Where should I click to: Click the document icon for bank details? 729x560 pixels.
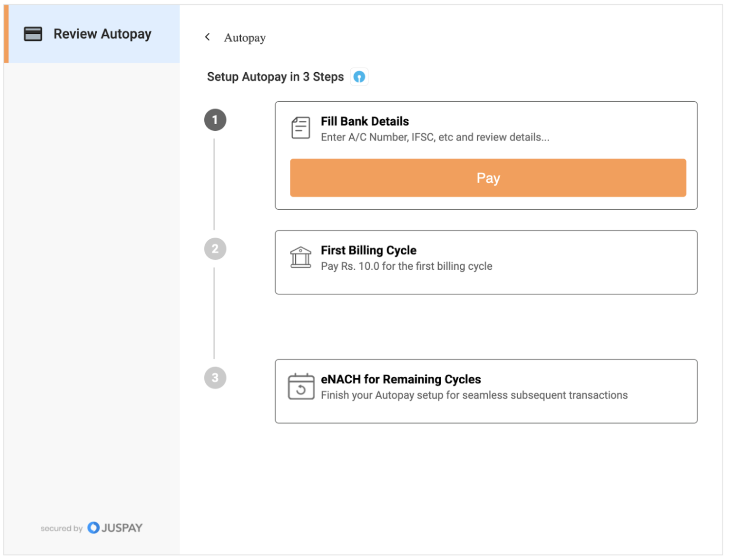(x=301, y=128)
